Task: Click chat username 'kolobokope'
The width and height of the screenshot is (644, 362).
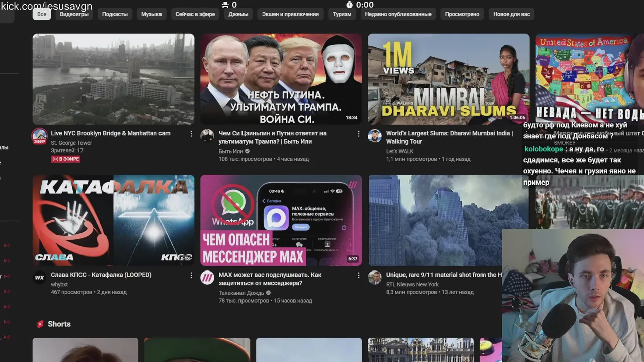Action: (544, 149)
